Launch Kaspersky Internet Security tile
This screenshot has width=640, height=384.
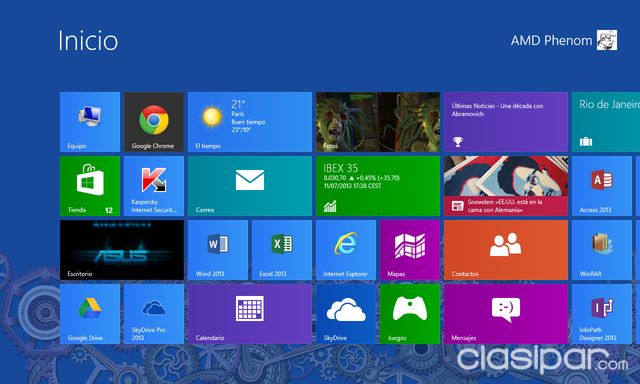click(154, 186)
